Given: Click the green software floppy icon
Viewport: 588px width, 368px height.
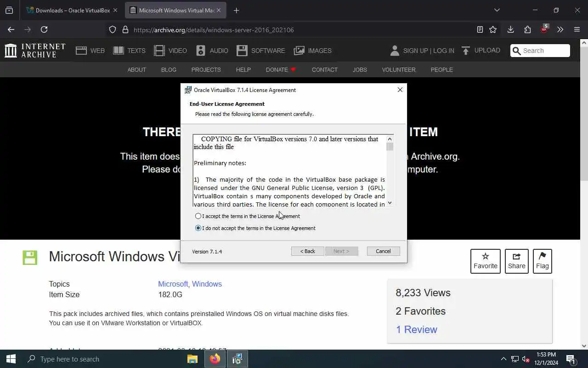Looking at the screenshot, I should coord(30,258).
